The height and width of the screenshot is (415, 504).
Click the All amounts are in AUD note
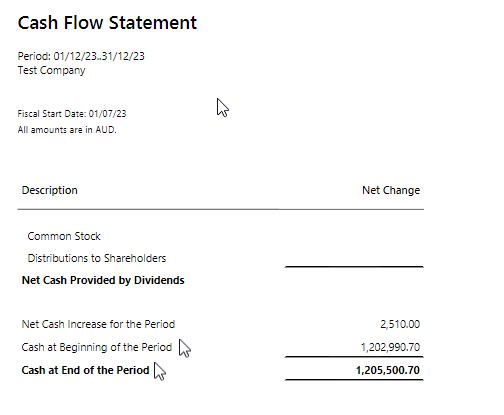click(x=67, y=130)
